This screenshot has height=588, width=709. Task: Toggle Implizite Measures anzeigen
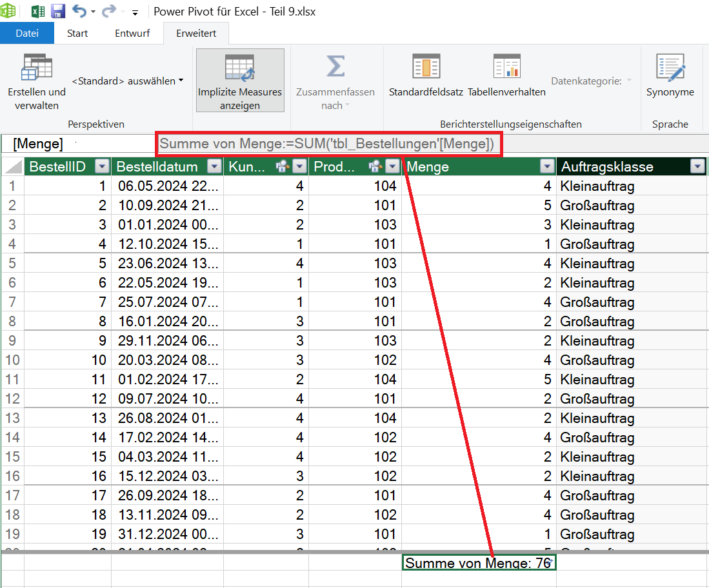(x=240, y=81)
